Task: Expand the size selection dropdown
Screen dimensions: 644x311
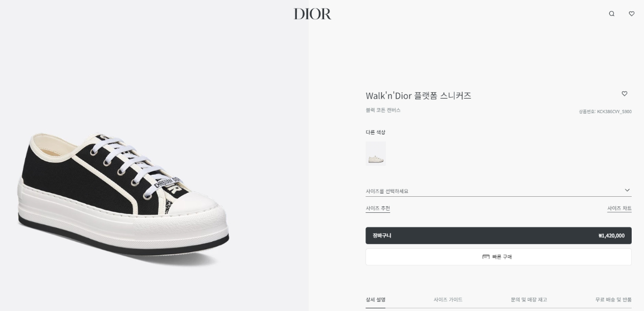Action: point(499,191)
